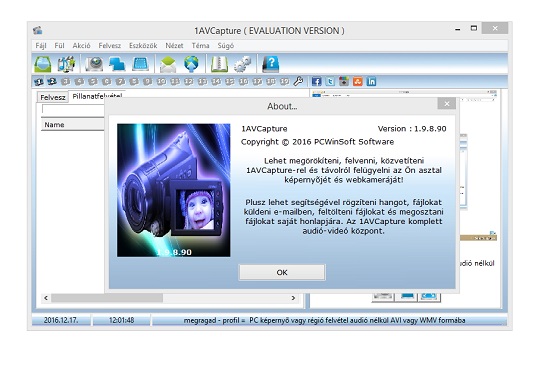Click the globe upload toolbar icon
This screenshot has width=550, height=372.
191,64
